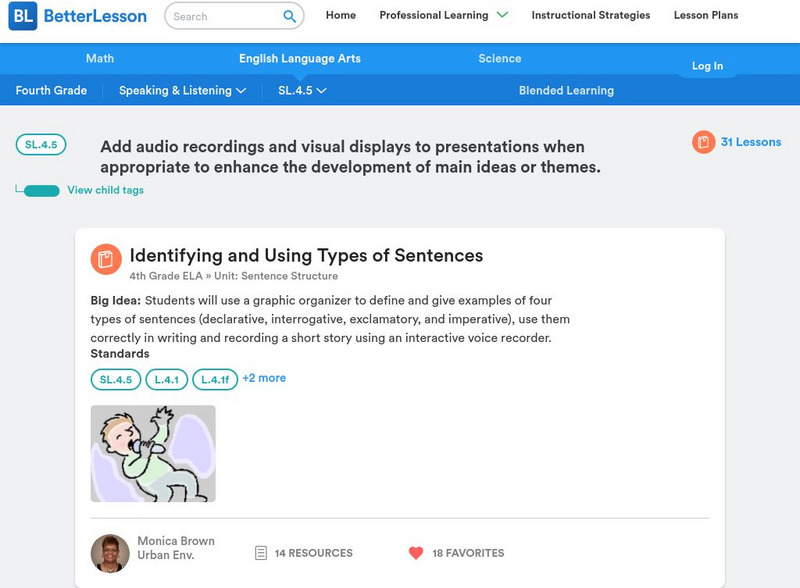
Task: Click Monica Brown's profile photo
Action: click(x=110, y=553)
